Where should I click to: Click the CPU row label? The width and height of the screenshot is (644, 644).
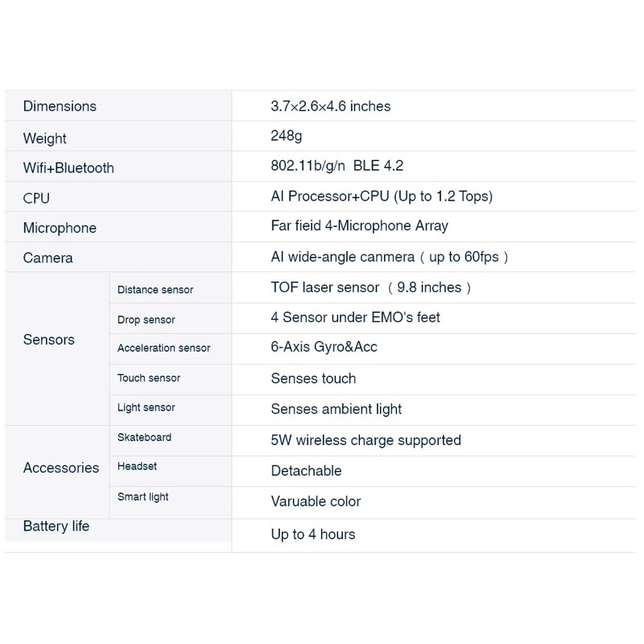coord(36,198)
